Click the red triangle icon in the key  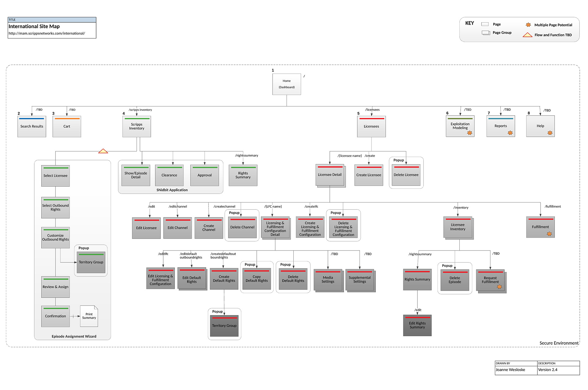[x=527, y=35]
